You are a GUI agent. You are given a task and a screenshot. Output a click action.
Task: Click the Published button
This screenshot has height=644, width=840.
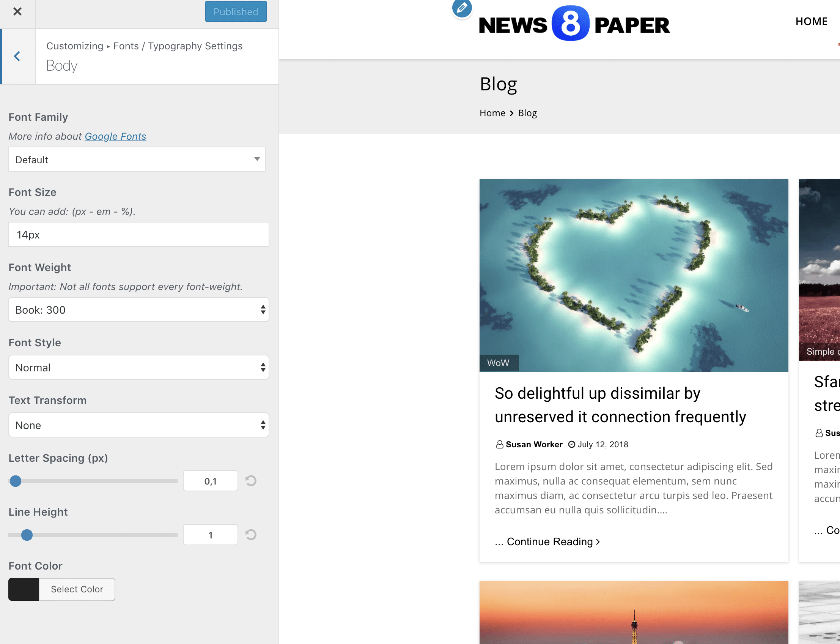click(236, 11)
